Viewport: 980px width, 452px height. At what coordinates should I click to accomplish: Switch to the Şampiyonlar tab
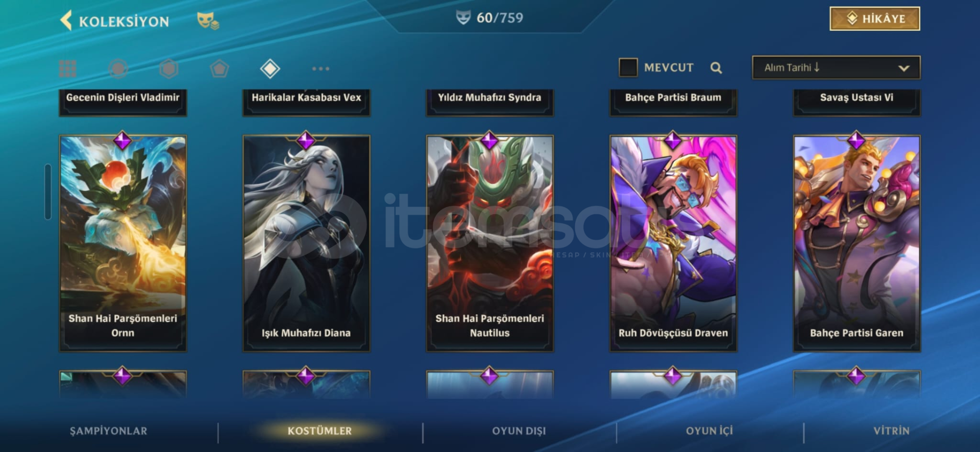[x=108, y=431]
